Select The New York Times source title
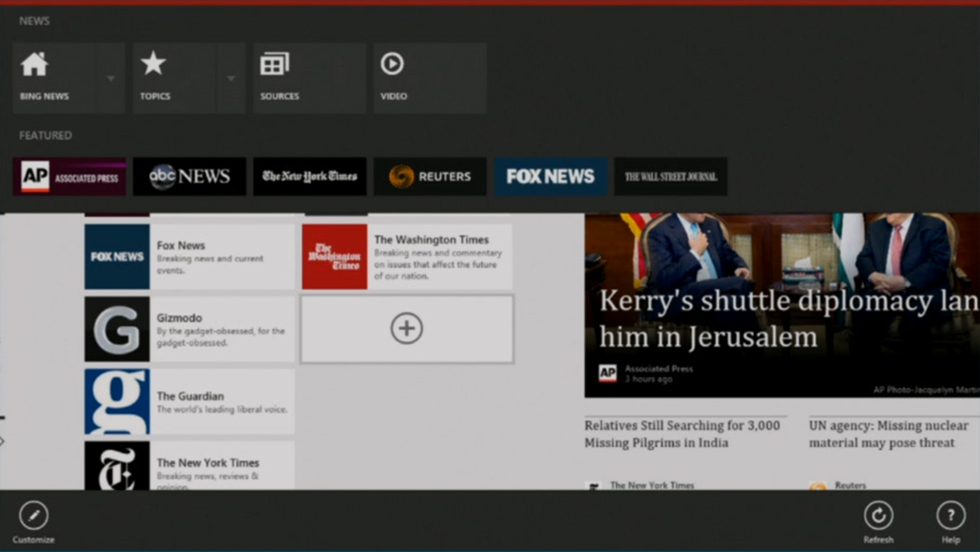 [208, 463]
